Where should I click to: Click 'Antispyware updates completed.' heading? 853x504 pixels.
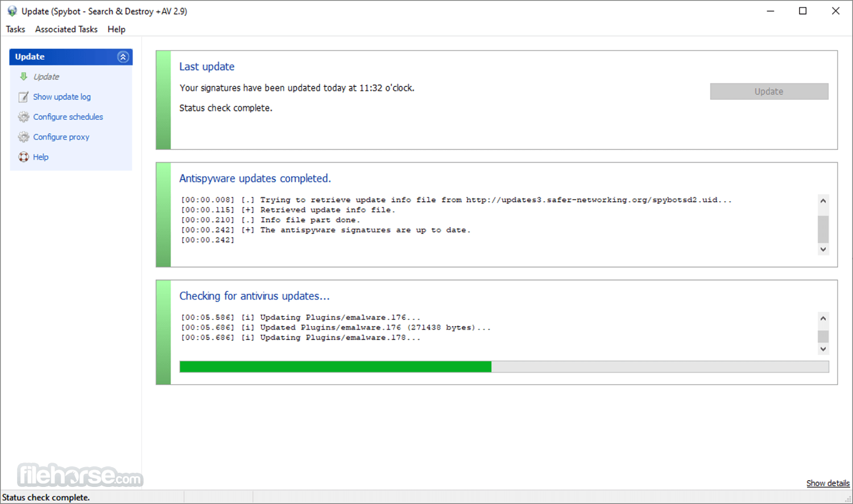click(x=255, y=178)
